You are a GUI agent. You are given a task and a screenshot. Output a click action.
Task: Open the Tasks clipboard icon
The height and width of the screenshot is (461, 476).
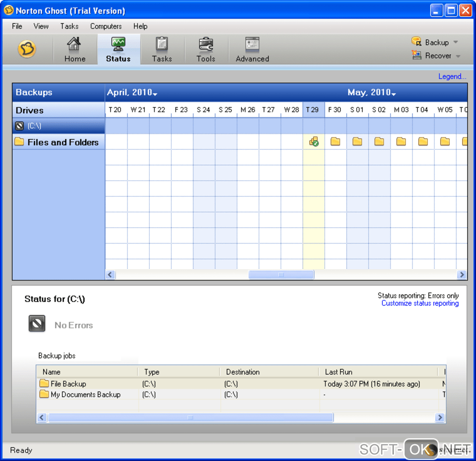pyautogui.click(x=162, y=44)
